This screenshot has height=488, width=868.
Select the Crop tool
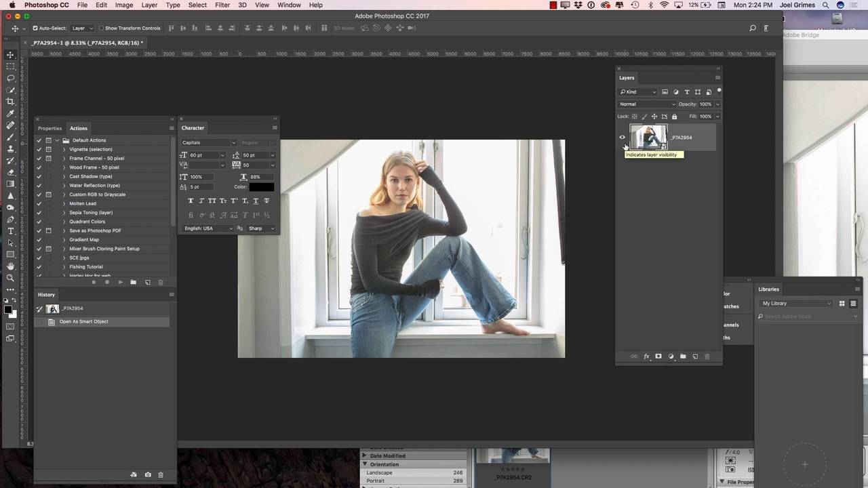(10, 101)
